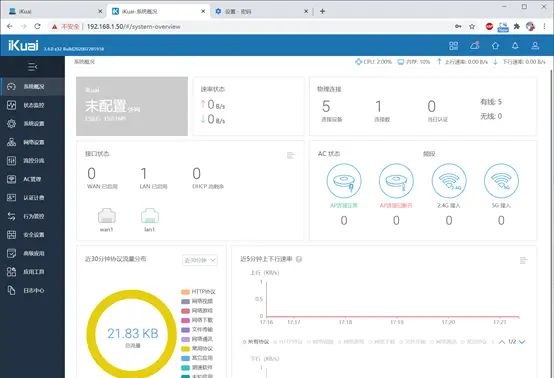The width and height of the screenshot is (554, 378).
Task: Click help icon beside 近5分钟上下行速率
Action: (x=299, y=259)
